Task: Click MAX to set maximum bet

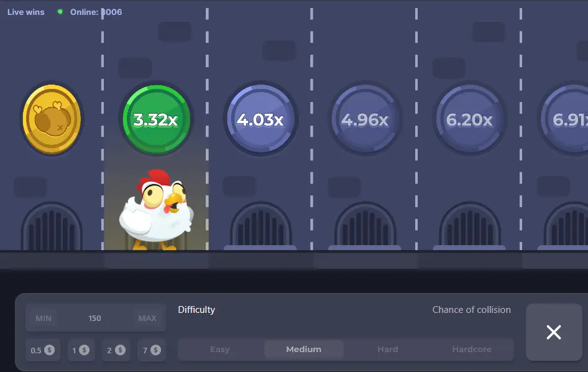Action: (147, 318)
